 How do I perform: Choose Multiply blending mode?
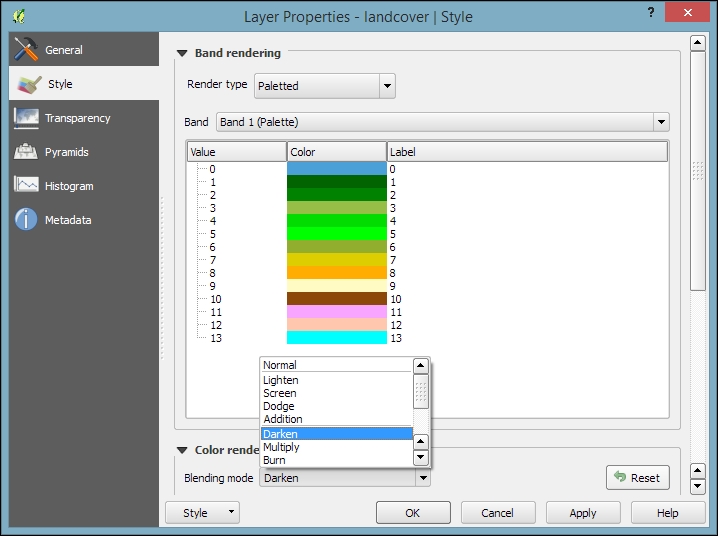pyautogui.click(x=337, y=447)
